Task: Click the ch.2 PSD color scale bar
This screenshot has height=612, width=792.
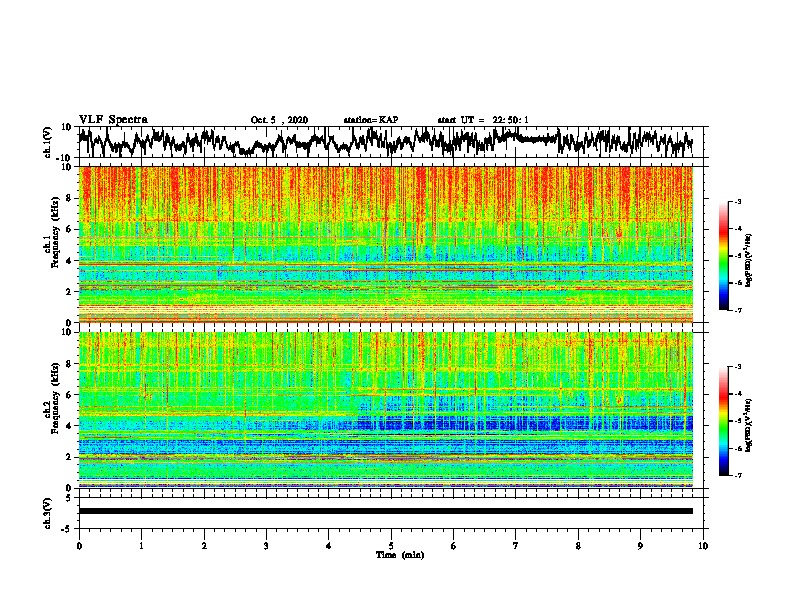Action: [x=723, y=421]
